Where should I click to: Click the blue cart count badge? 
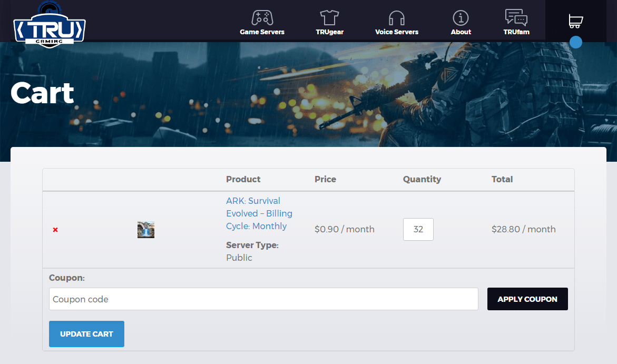coord(576,42)
